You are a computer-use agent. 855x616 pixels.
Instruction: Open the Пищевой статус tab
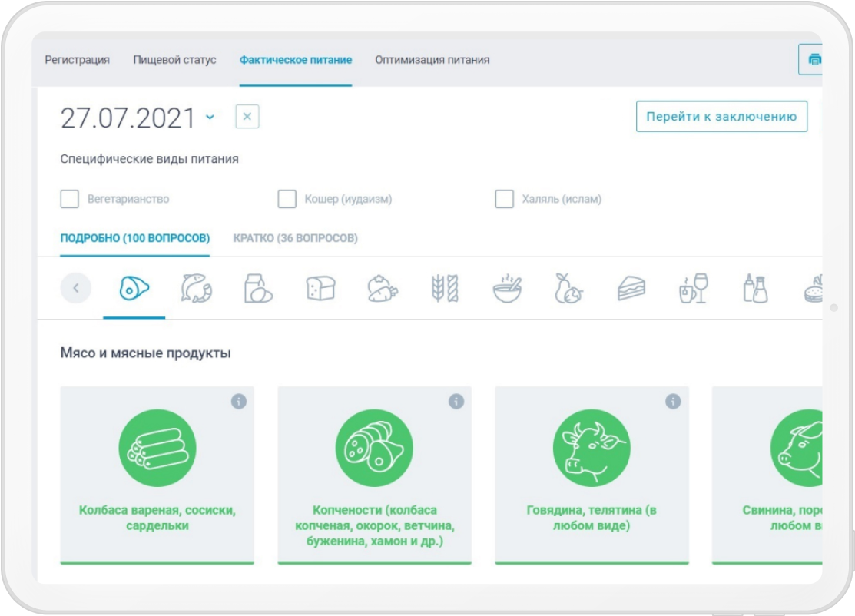tap(174, 60)
